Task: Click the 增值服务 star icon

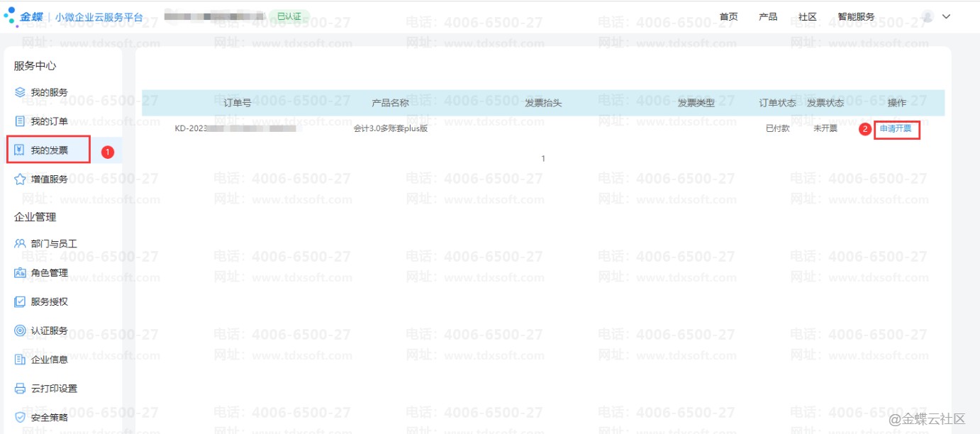Action: coord(20,179)
